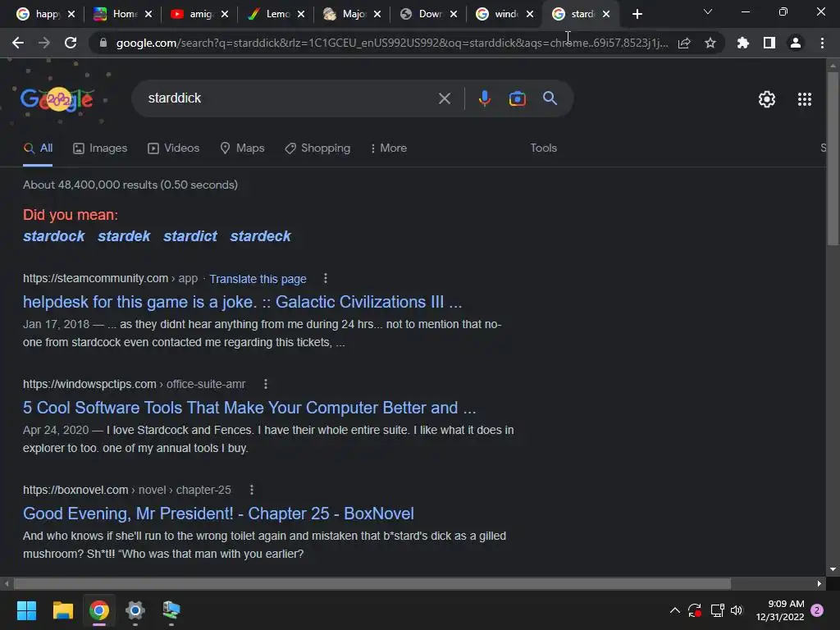Viewport: 840px width, 630px height.
Task: Click the Google 2022 doodle logo
Action: (57, 99)
